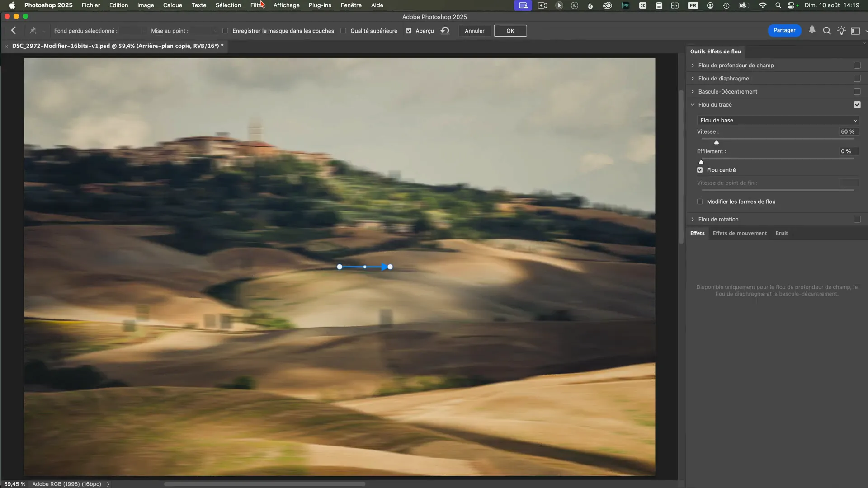Viewport: 868px width, 488px height.
Task: Expand Flou de profondeur de champ section
Action: click(692, 65)
